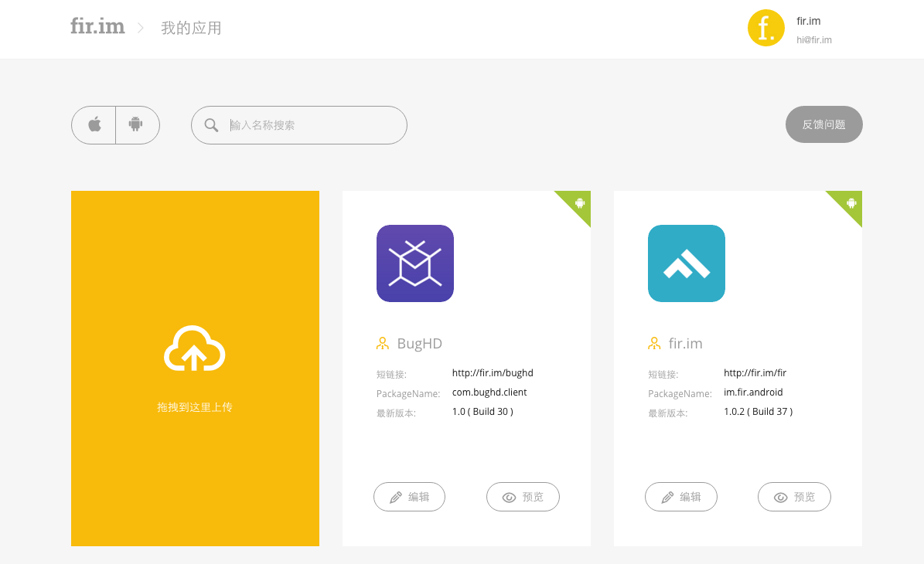
Task: Click the cloud upload icon
Action: pos(194,348)
